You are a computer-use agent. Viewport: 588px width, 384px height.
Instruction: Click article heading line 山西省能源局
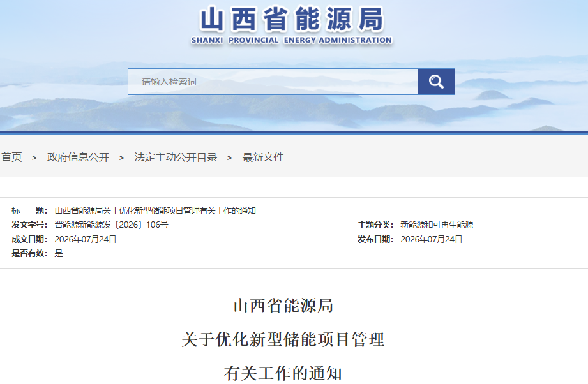[x=283, y=306]
